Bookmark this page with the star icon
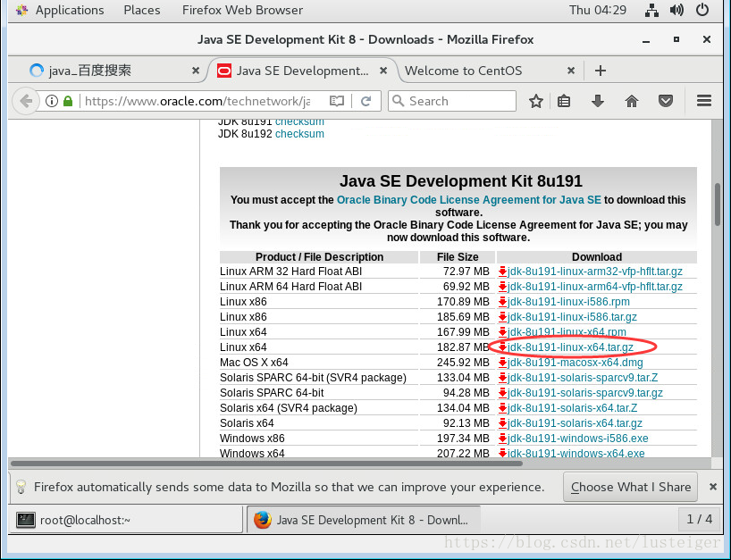The width and height of the screenshot is (731, 560). tap(535, 101)
